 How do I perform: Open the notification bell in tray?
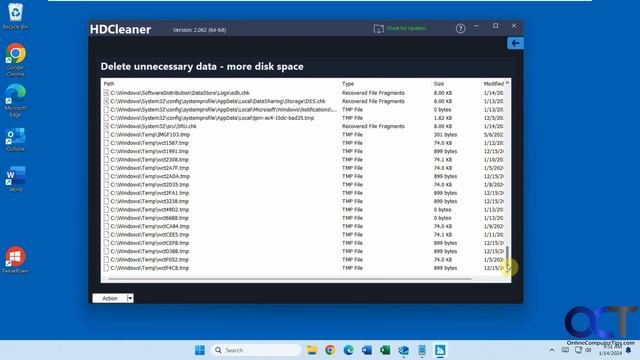tap(629, 350)
